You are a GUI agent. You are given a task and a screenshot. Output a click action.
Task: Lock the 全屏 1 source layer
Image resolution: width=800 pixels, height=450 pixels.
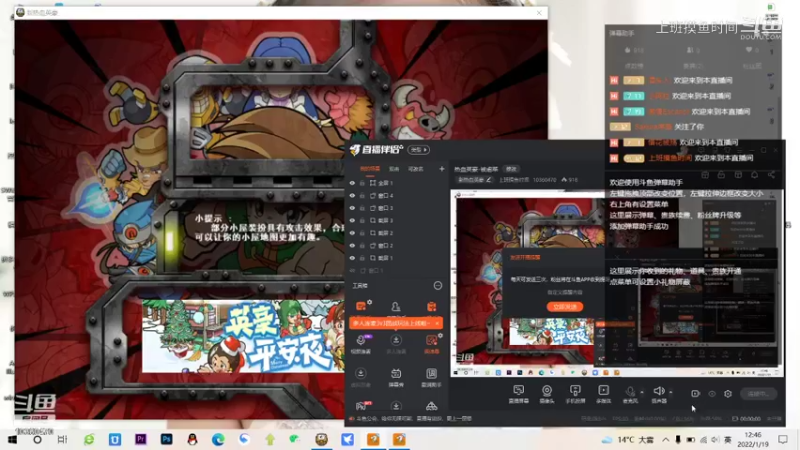click(362, 183)
